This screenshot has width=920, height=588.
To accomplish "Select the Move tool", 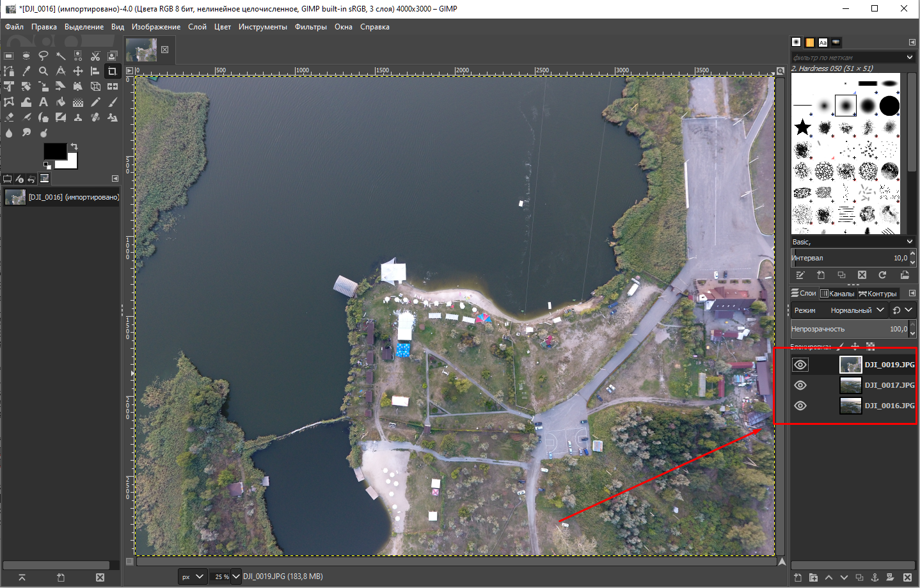I will [78, 71].
